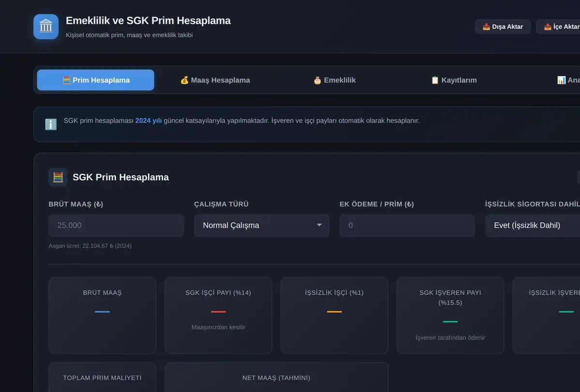Click the İşsizlik İşçi (%1) card

coord(334,315)
